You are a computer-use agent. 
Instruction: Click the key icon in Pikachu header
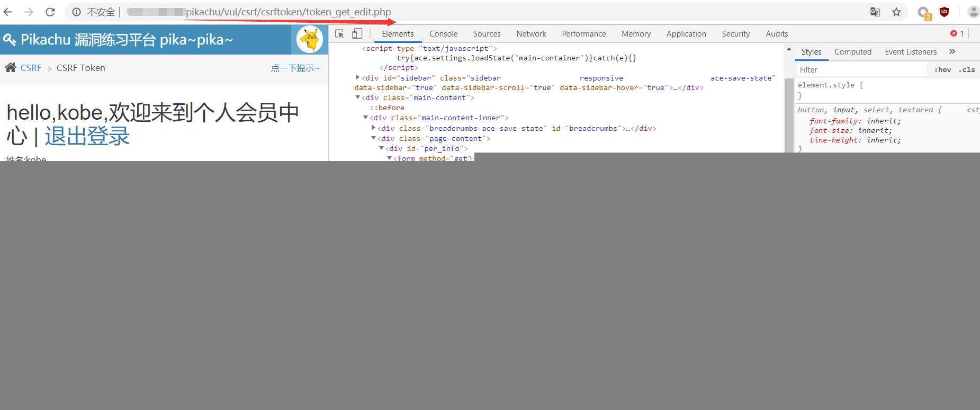(x=10, y=40)
